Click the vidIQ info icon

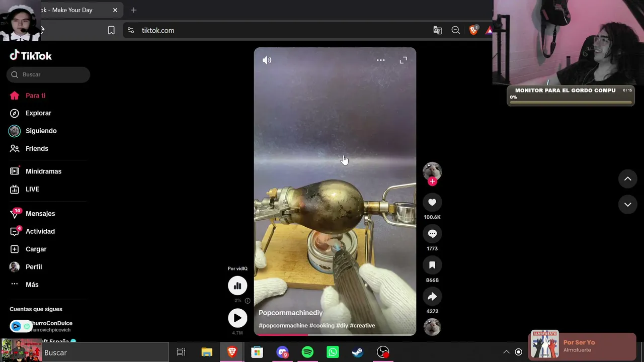(x=248, y=301)
